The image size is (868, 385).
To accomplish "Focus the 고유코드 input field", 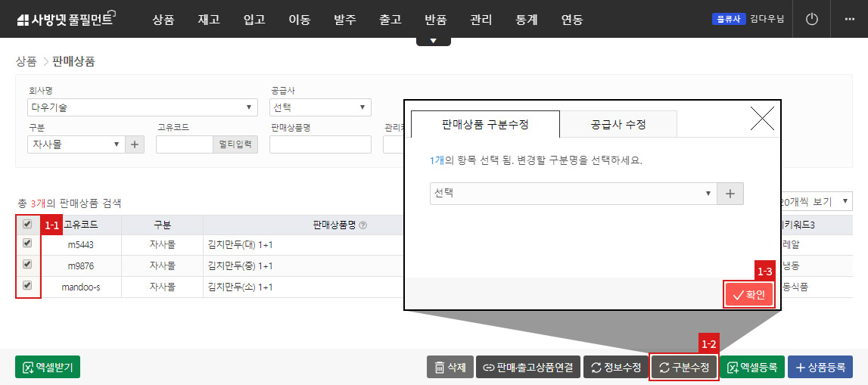I will [x=185, y=145].
